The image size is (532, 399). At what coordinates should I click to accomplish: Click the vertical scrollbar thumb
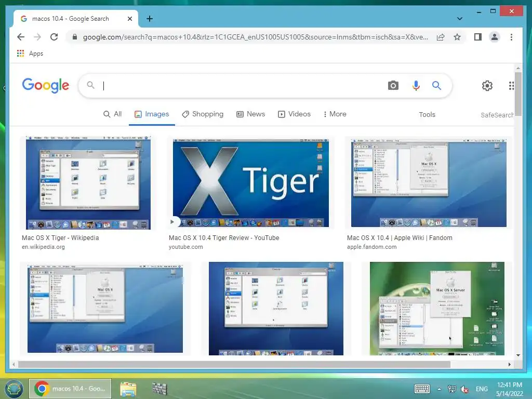tap(518, 94)
